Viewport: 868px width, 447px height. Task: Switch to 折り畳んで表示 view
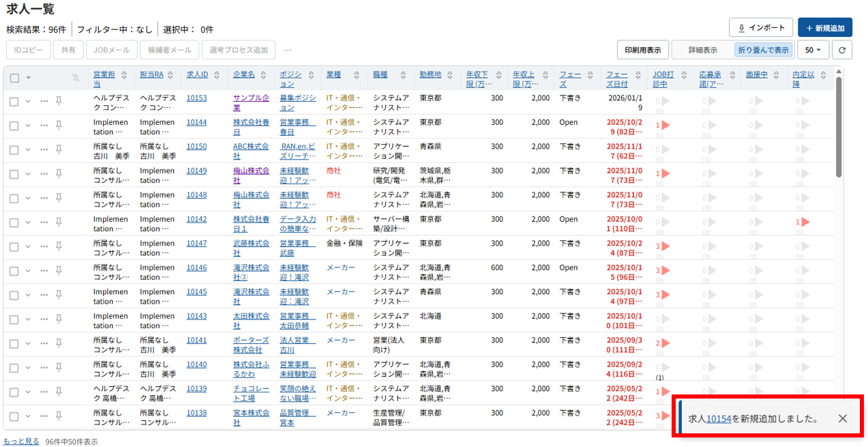pos(763,50)
